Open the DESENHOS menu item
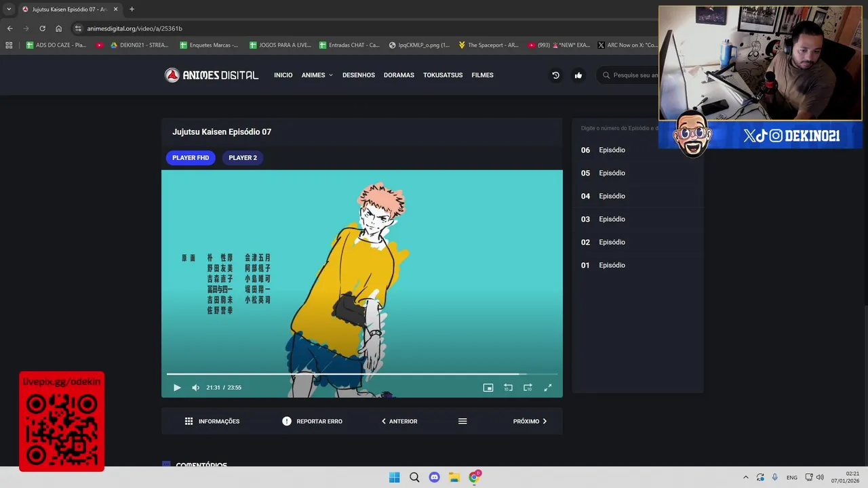Screen dimensions: 868x488 point(359,75)
